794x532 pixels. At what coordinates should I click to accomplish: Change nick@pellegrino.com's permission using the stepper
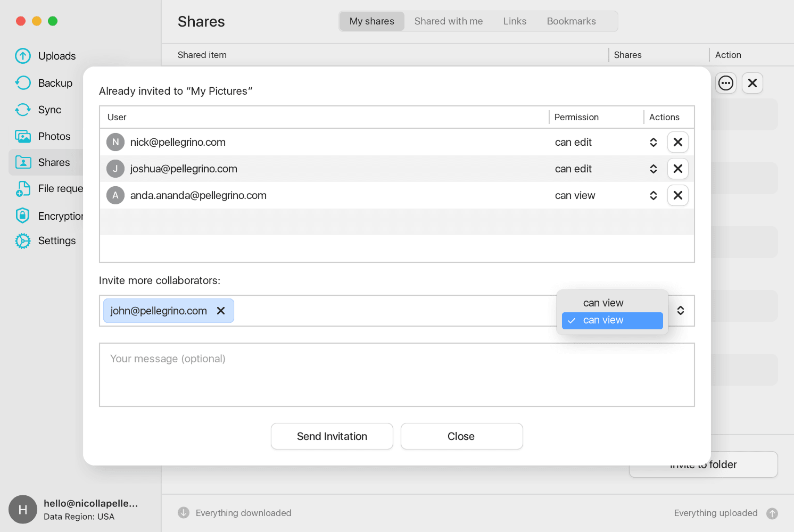tap(653, 142)
